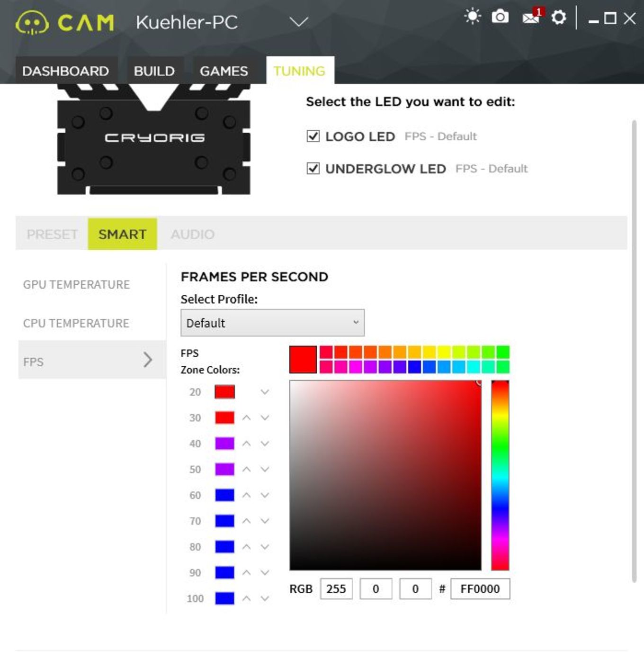Viewport: 644px width, 652px height.
Task: Open the Select Profile Default dropdown
Action: [x=272, y=323]
